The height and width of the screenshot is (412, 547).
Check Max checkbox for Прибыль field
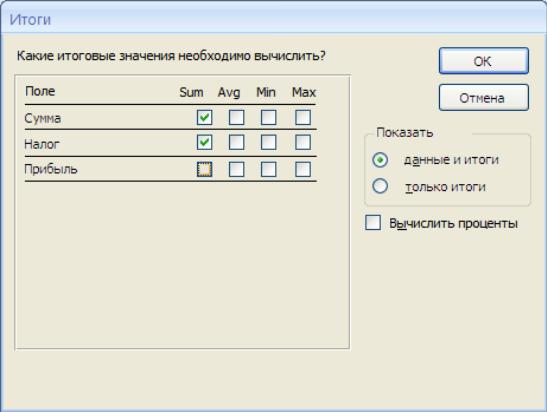click(303, 170)
